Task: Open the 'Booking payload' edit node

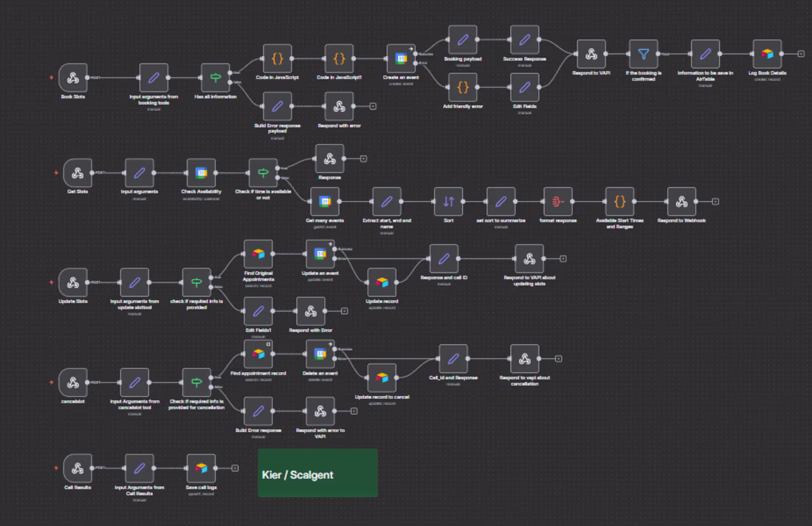Action: [x=462, y=40]
